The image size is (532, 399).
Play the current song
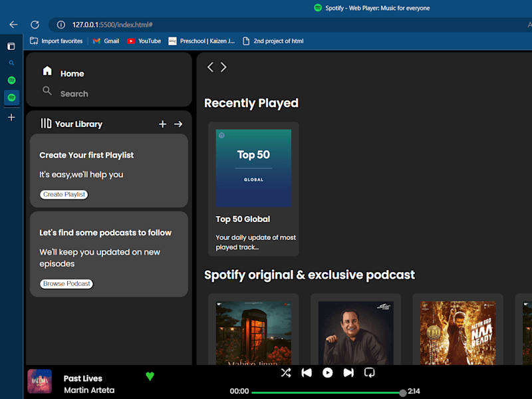tap(327, 373)
